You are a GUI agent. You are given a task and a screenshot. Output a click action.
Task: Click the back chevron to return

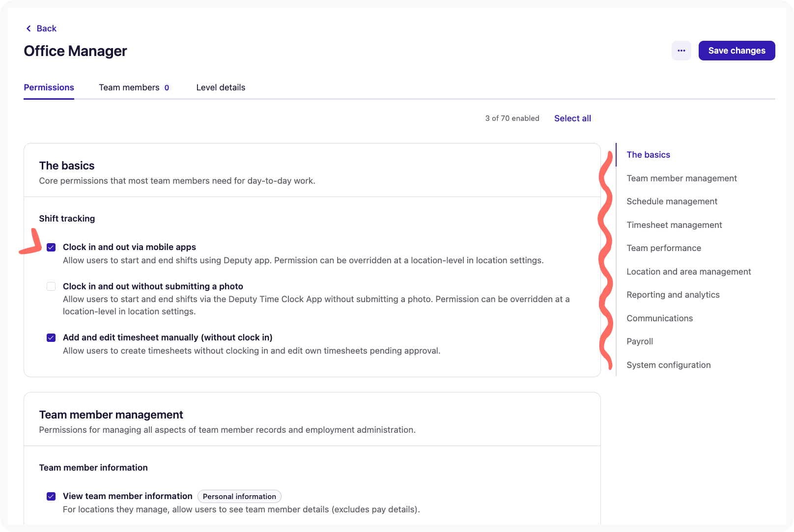click(x=28, y=28)
